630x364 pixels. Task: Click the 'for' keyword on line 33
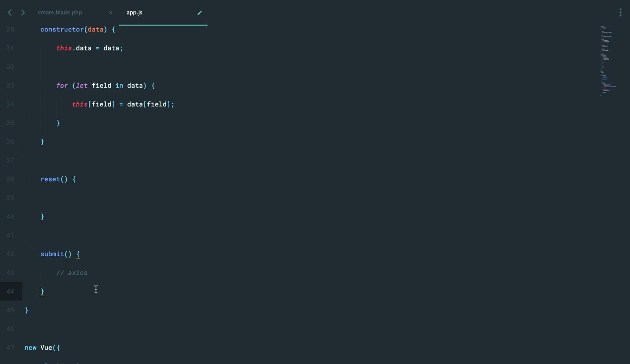(62, 85)
